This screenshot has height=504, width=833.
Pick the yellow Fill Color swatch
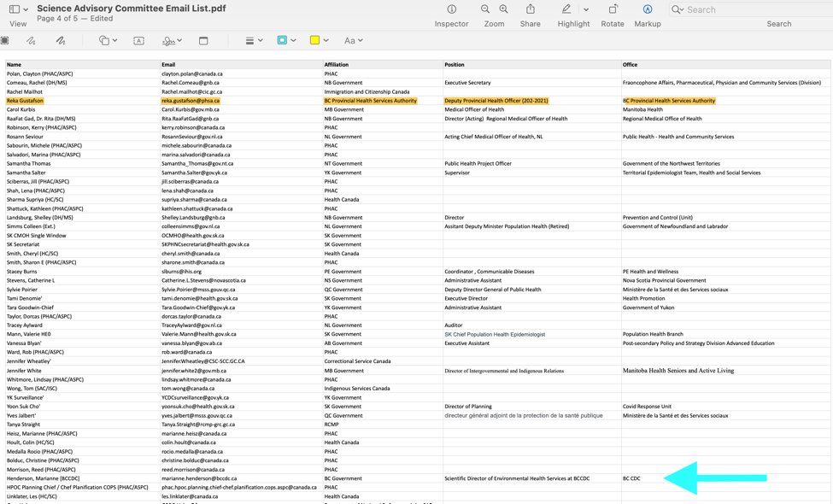pos(315,40)
